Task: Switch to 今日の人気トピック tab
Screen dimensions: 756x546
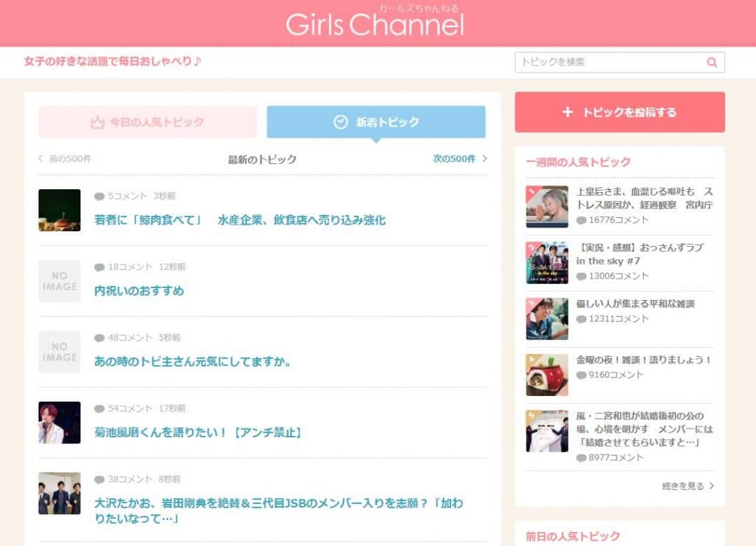Action: click(148, 122)
